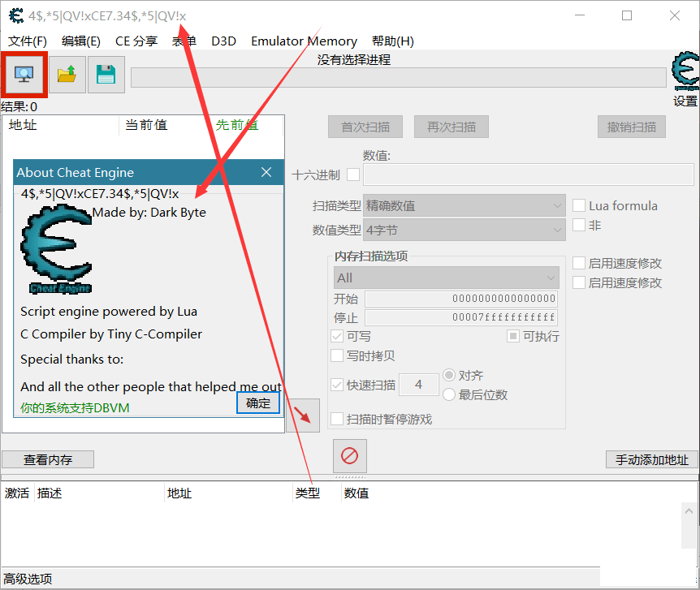This screenshot has width=700, height=590.
Task: Click the Script engine powered by Lua text
Action: coord(109,312)
